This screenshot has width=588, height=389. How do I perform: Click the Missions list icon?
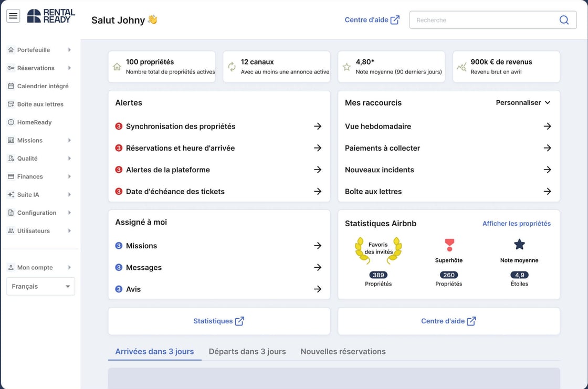coord(11,140)
